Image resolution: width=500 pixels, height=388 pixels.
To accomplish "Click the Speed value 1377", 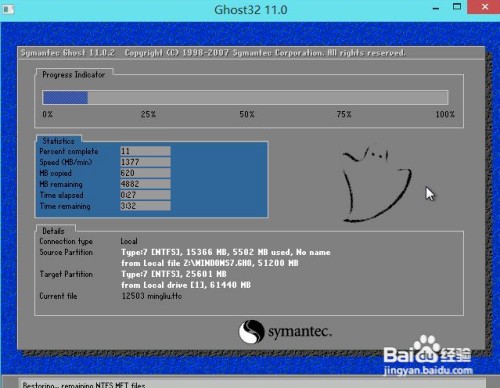I will point(145,162).
